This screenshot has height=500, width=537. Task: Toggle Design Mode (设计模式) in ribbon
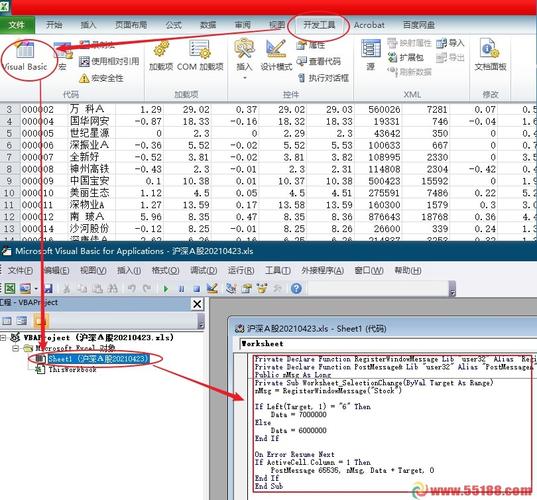pos(276,56)
